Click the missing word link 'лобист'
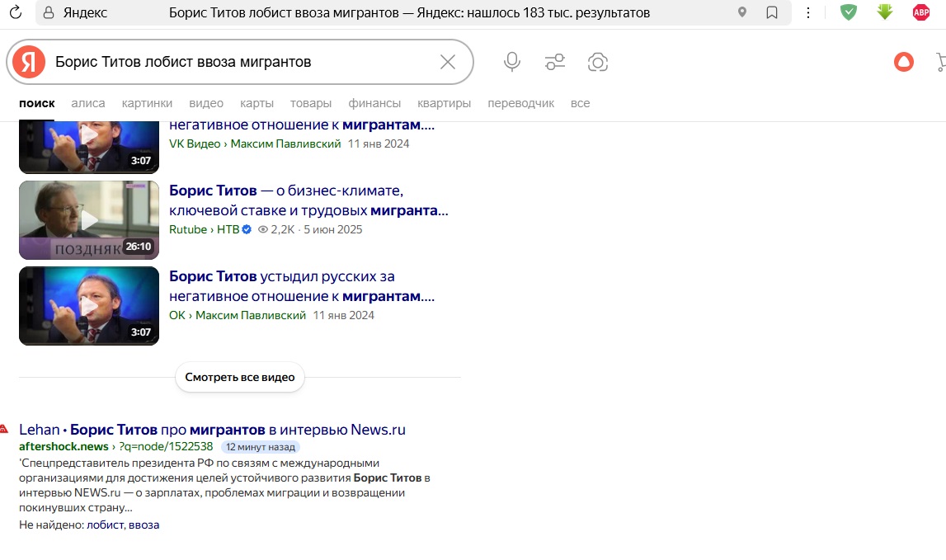 [105, 525]
